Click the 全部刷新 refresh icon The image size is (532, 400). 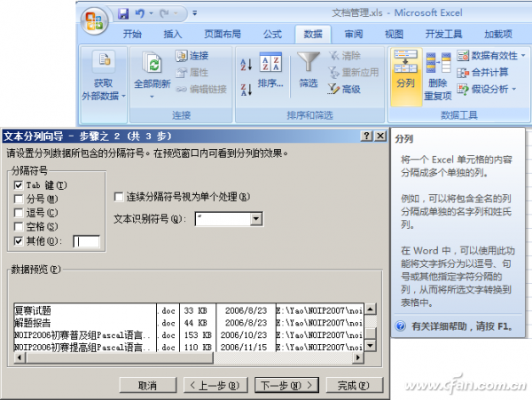(x=152, y=64)
